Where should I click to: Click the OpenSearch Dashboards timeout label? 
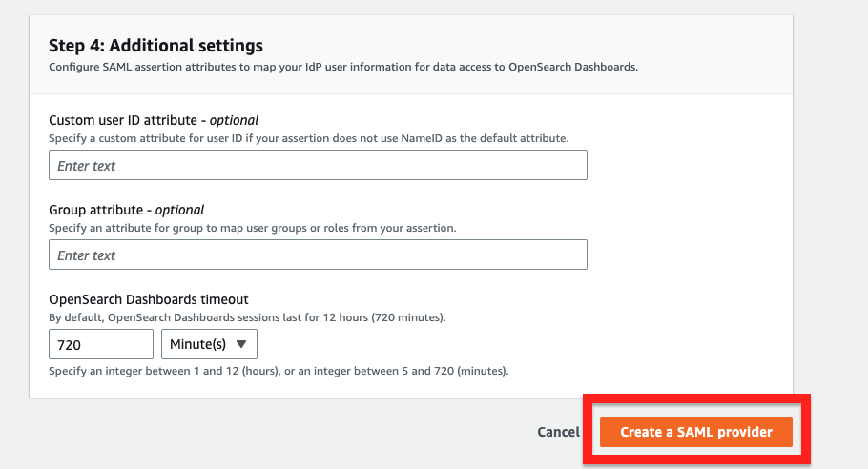(x=148, y=299)
